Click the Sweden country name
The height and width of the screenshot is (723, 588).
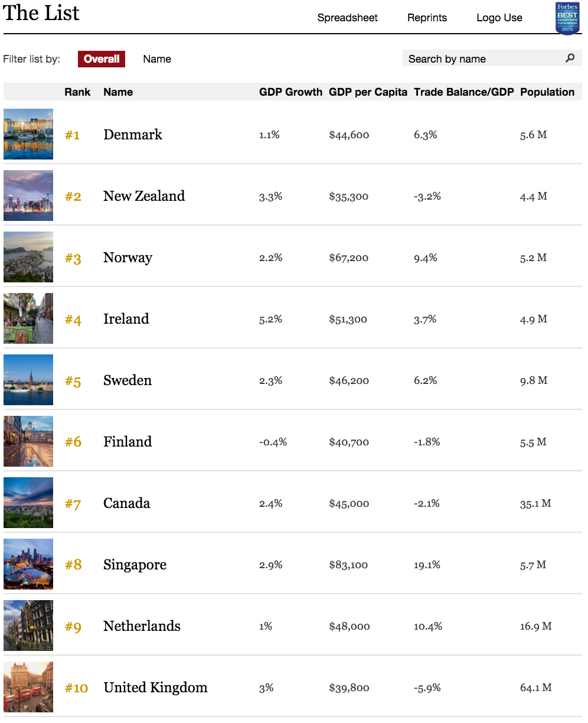pos(128,380)
